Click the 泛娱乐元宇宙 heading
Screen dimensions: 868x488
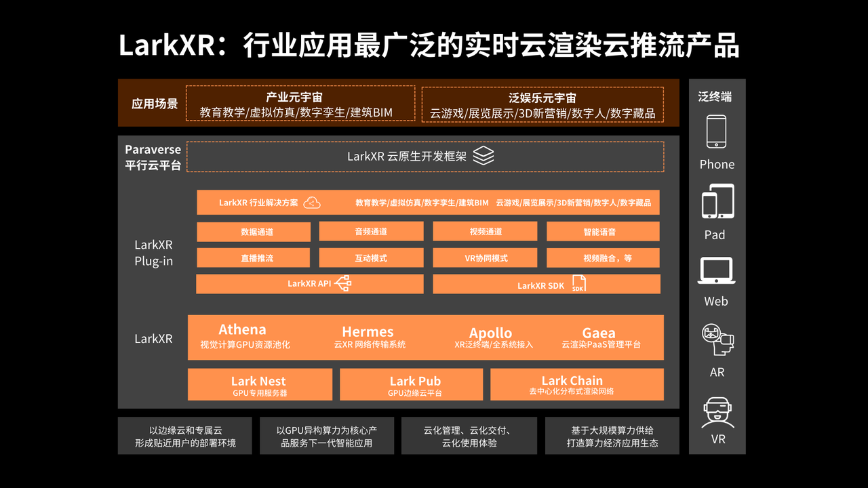click(x=542, y=98)
